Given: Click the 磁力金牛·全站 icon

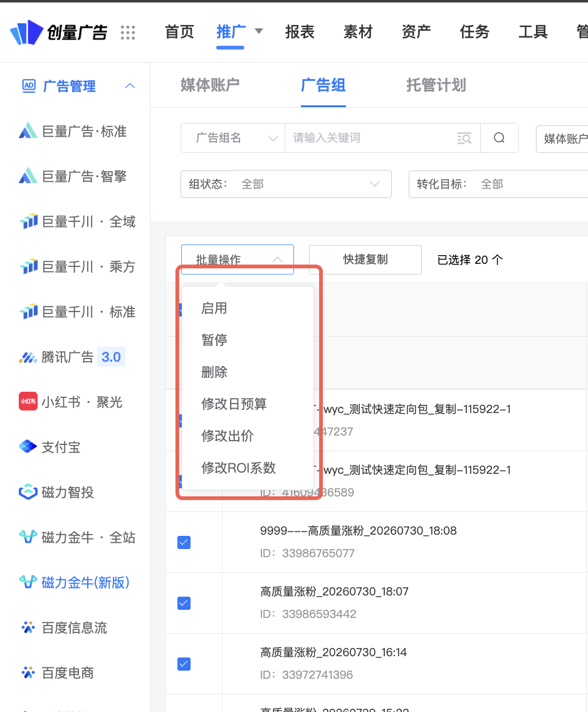Looking at the screenshot, I should pos(28,537).
